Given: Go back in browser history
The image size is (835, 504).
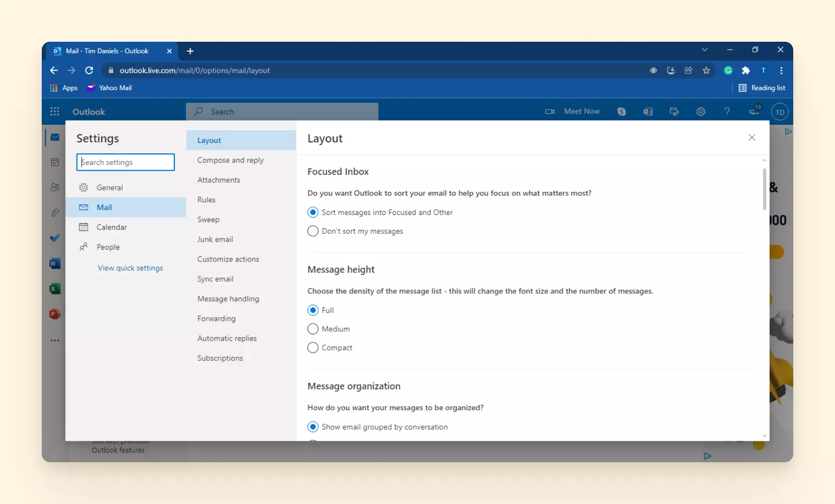Looking at the screenshot, I should [x=54, y=70].
